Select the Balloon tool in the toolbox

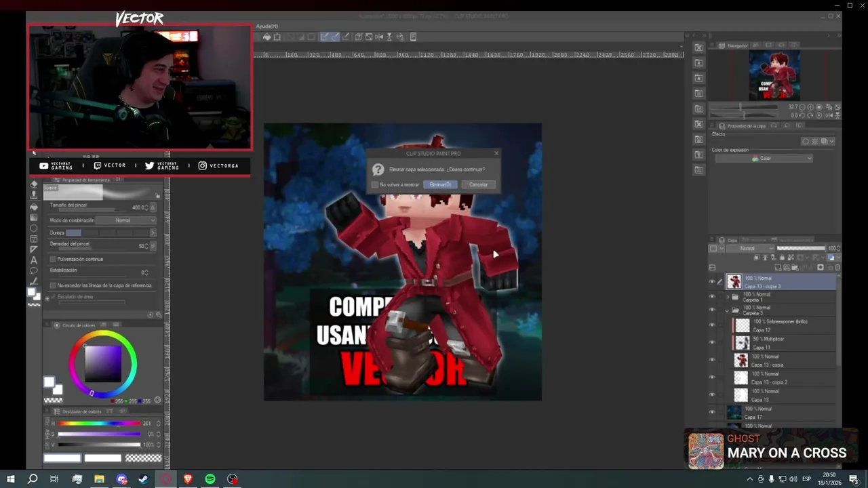[x=33, y=270]
